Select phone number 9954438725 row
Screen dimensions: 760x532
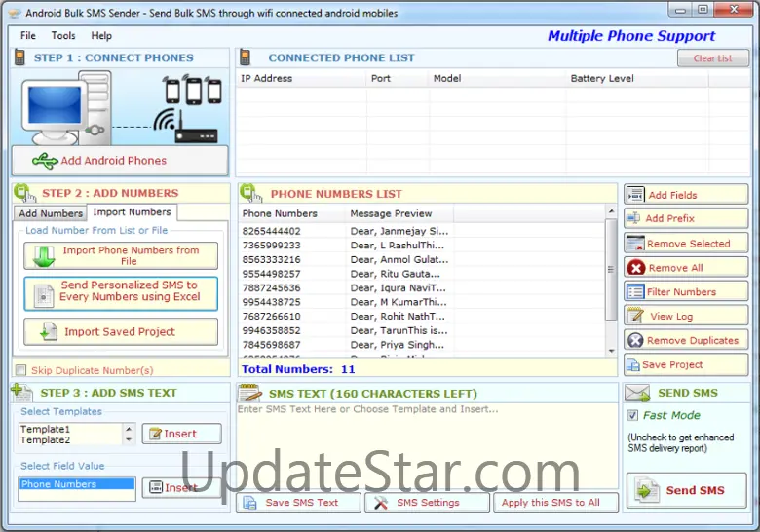point(272,302)
